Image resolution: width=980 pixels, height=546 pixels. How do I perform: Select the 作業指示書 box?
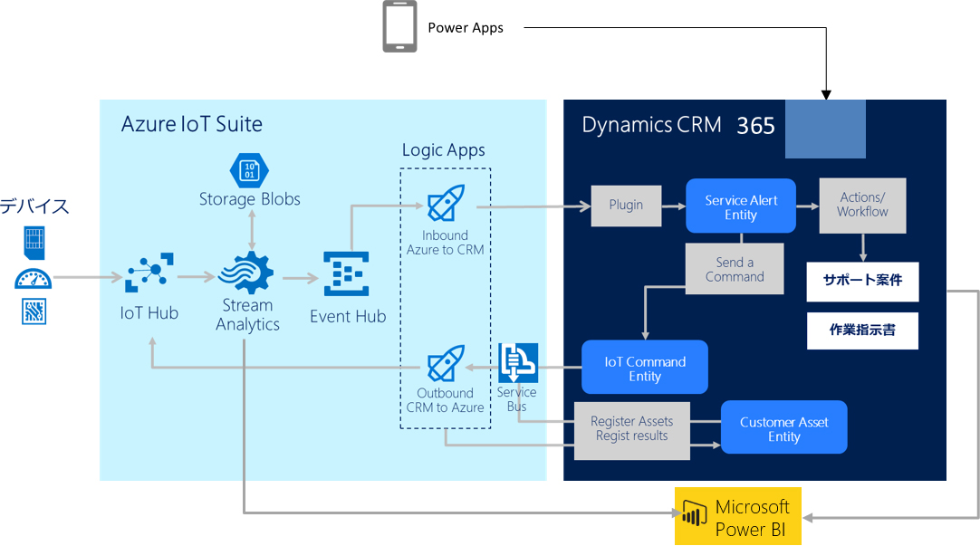coord(862,331)
